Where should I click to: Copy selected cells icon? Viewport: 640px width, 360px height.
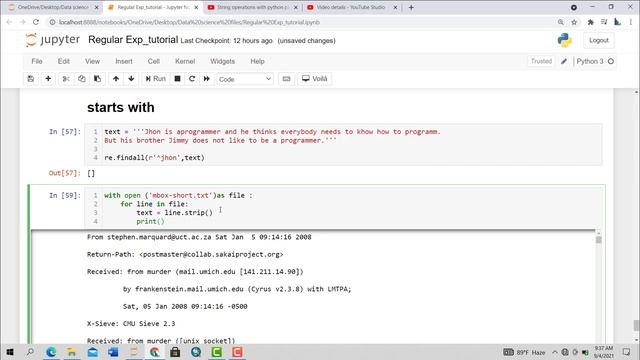[82, 79]
